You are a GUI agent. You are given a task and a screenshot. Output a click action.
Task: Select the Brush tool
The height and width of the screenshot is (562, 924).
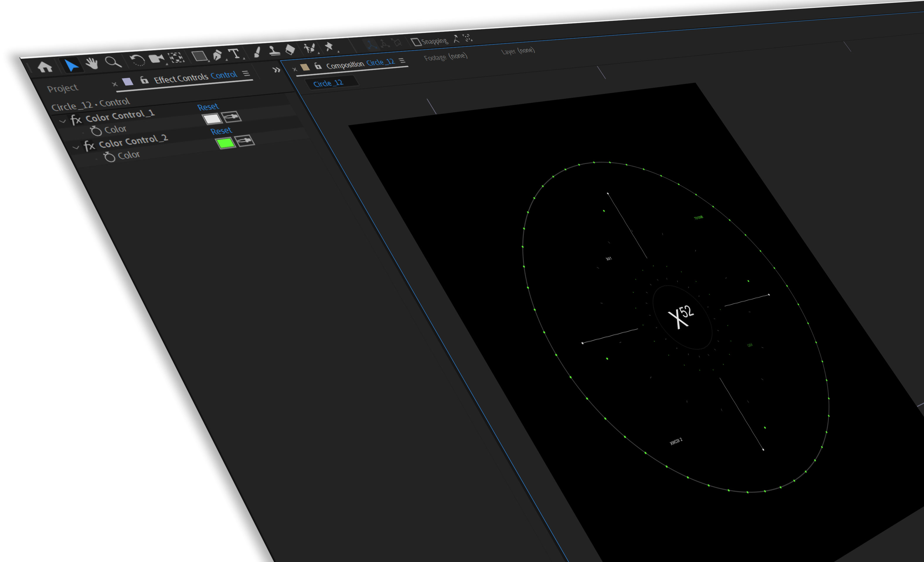257,52
